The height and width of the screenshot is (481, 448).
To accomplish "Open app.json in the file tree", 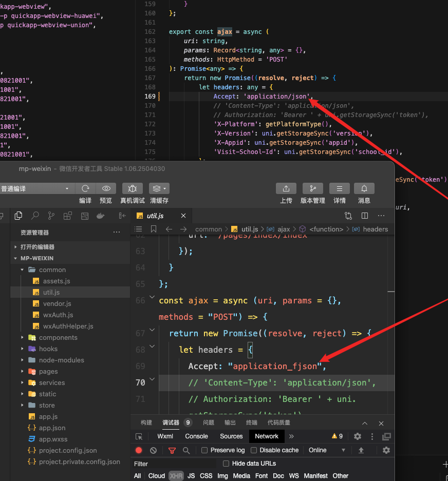I will coord(52,428).
